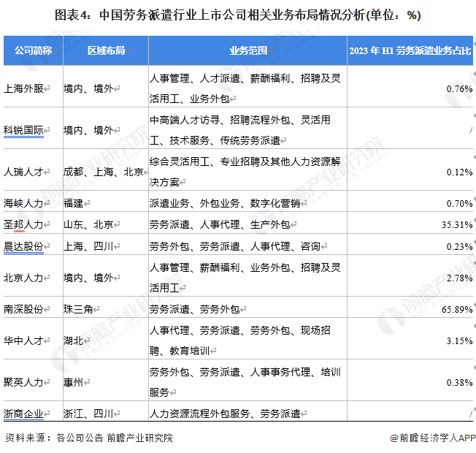Select the 公司简称 column header

point(34,50)
